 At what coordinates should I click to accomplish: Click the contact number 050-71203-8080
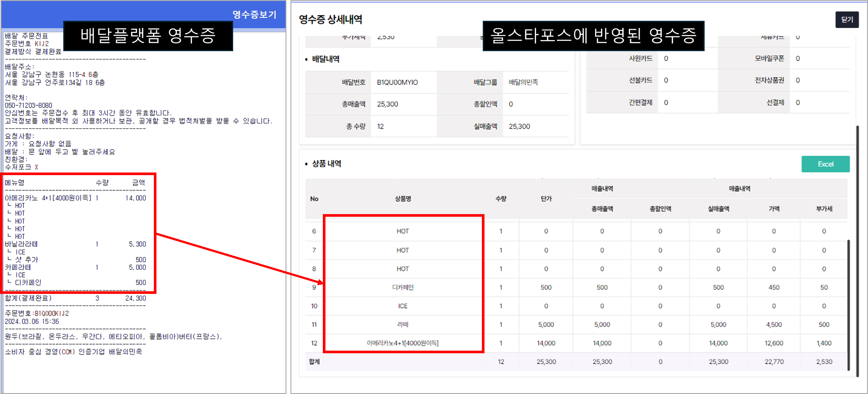coord(29,105)
